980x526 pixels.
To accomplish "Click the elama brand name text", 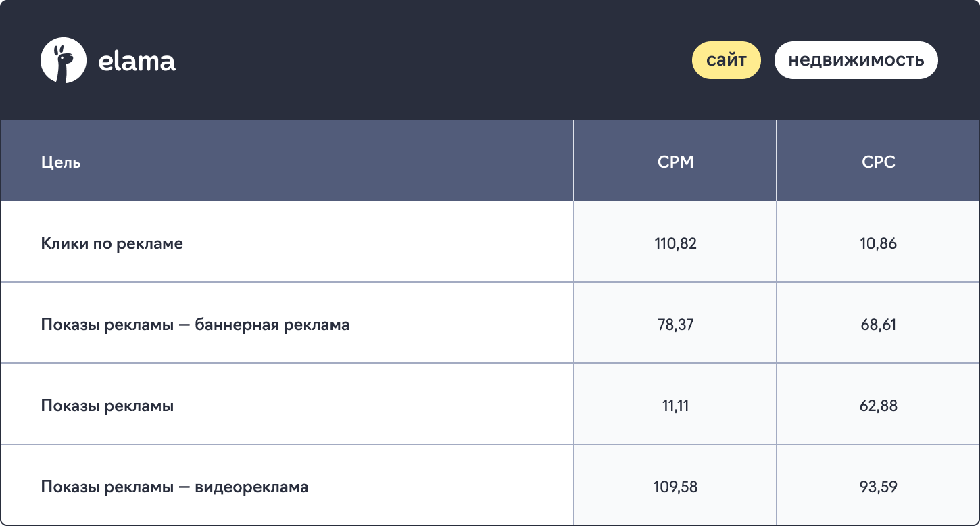I will 137,62.
